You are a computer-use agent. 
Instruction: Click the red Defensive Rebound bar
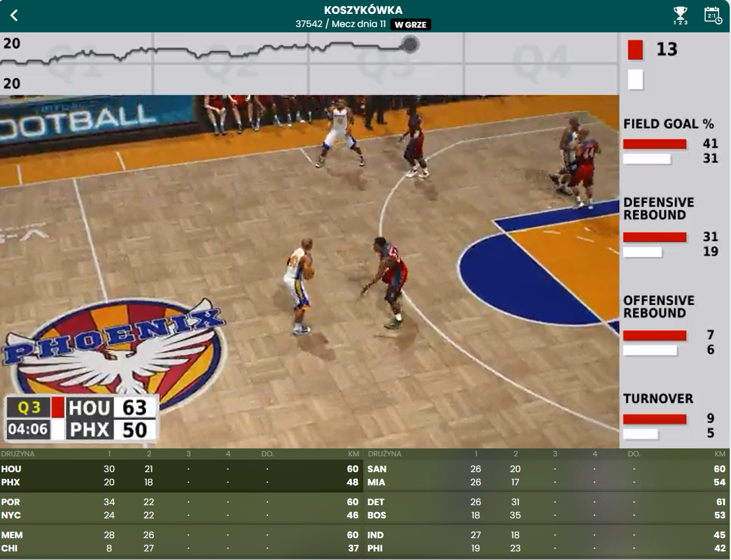[654, 237]
